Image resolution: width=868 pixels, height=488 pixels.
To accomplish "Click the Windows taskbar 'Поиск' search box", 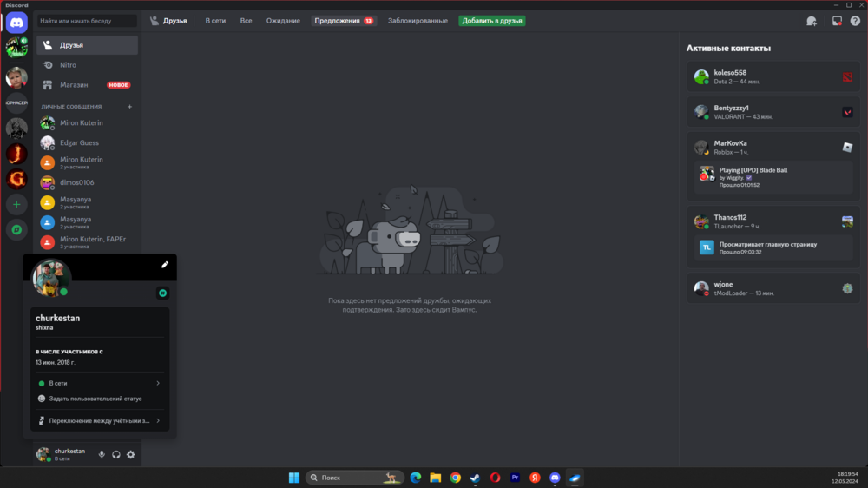I will (354, 478).
